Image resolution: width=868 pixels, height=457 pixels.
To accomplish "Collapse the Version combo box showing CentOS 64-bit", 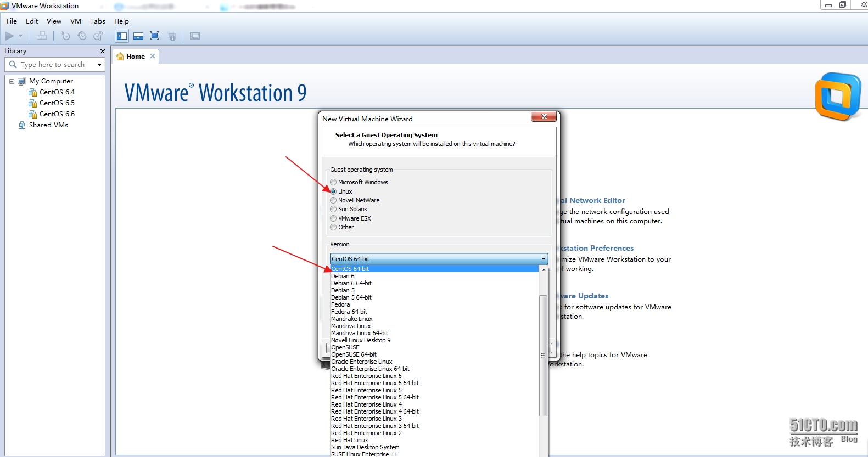I will [439, 259].
